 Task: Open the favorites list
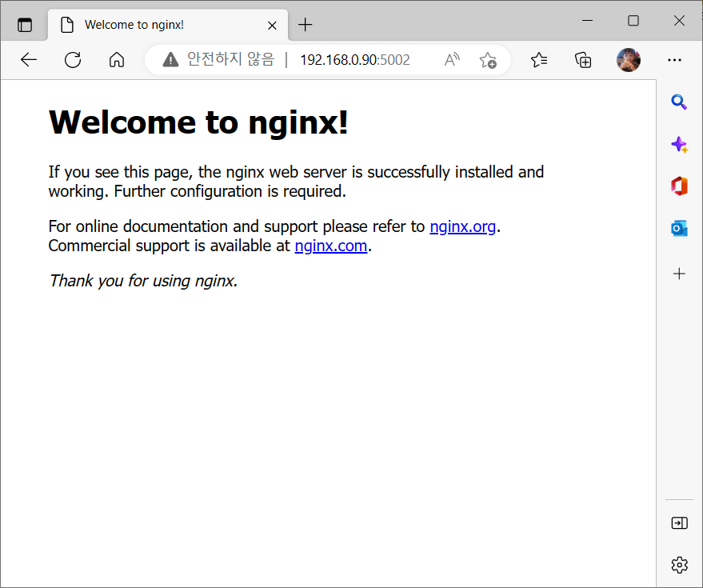point(539,59)
